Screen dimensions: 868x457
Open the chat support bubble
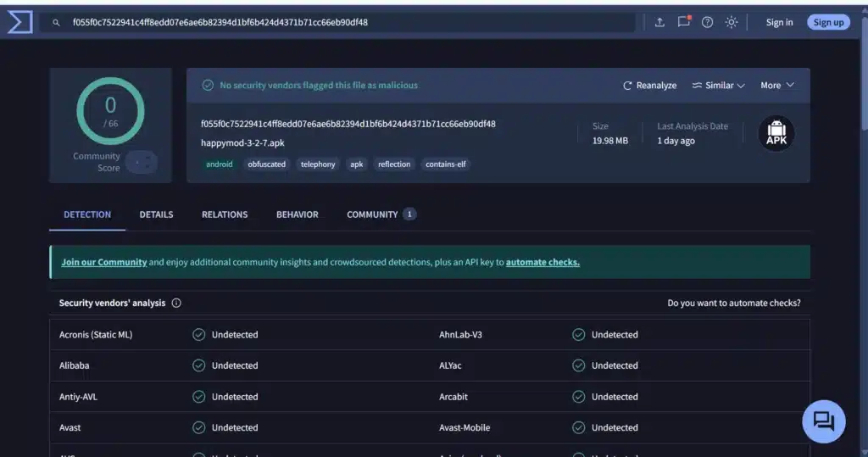[824, 421]
